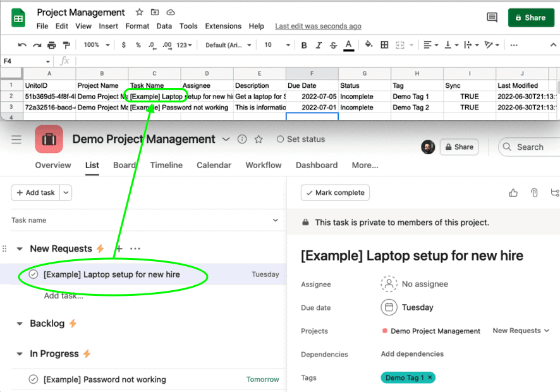Mark Password not working task complete
The height and width of the screenshot is (392, 560).
click(x=33, y=379)
